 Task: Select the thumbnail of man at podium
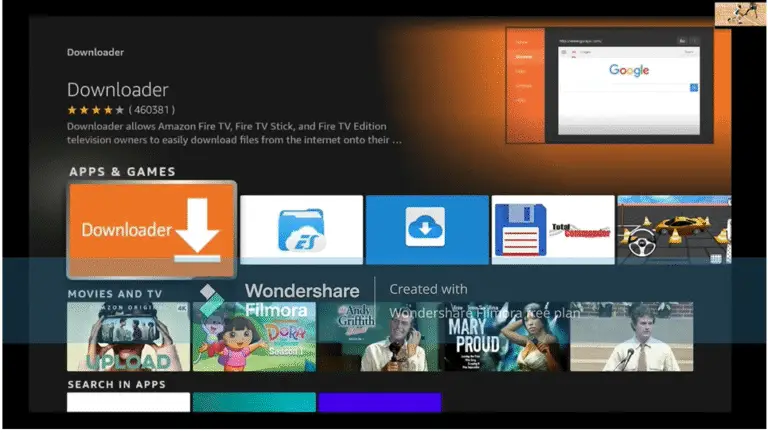tap(630, 337)
